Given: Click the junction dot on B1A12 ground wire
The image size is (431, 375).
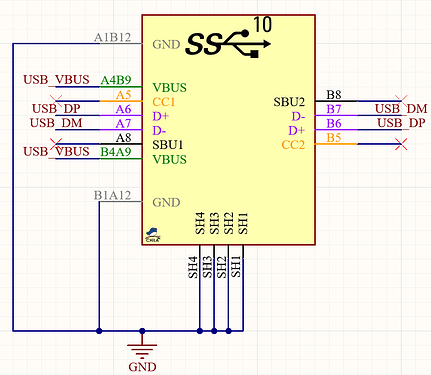Looking at the screenshot, I should [99, 331].
